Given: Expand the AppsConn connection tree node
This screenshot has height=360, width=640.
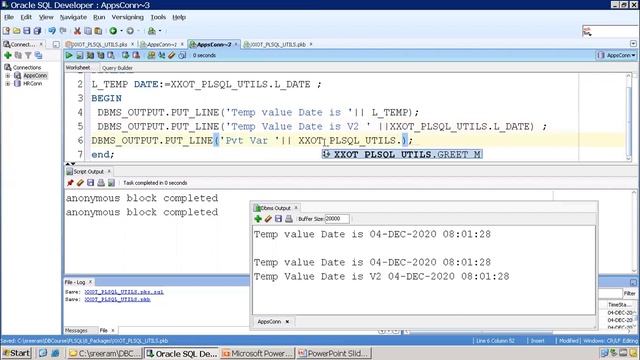Looking at the screenshot, I should [7, 76].
